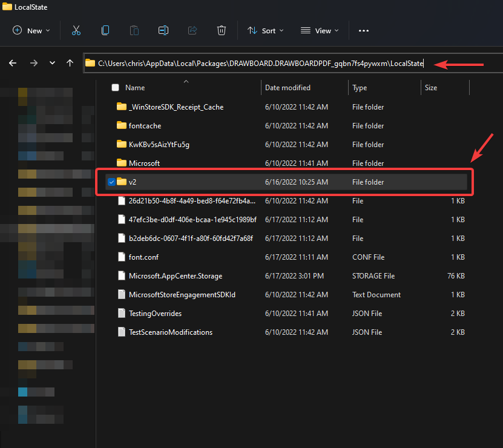503x448 pixels.
Task: Select the b2deb6dc-0607-4f1f-a80f-60fd42f7a68f file name
Action: 191,239
